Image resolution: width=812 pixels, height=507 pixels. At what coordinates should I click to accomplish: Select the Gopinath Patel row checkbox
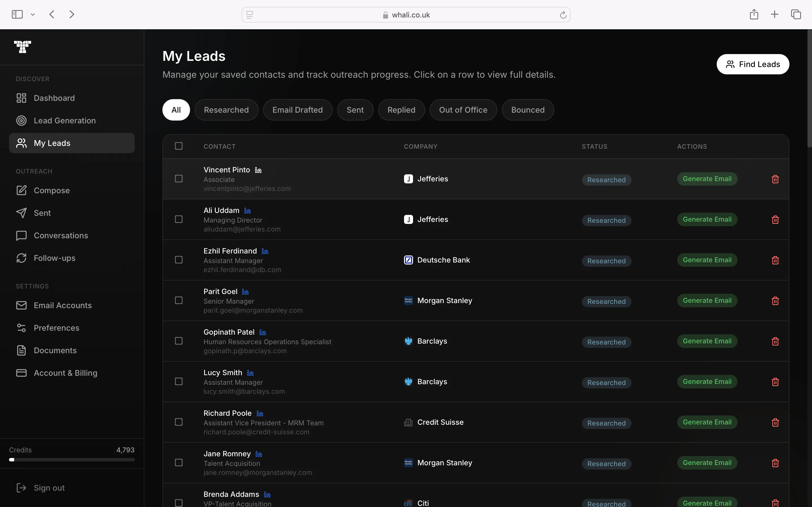point(179,341)
